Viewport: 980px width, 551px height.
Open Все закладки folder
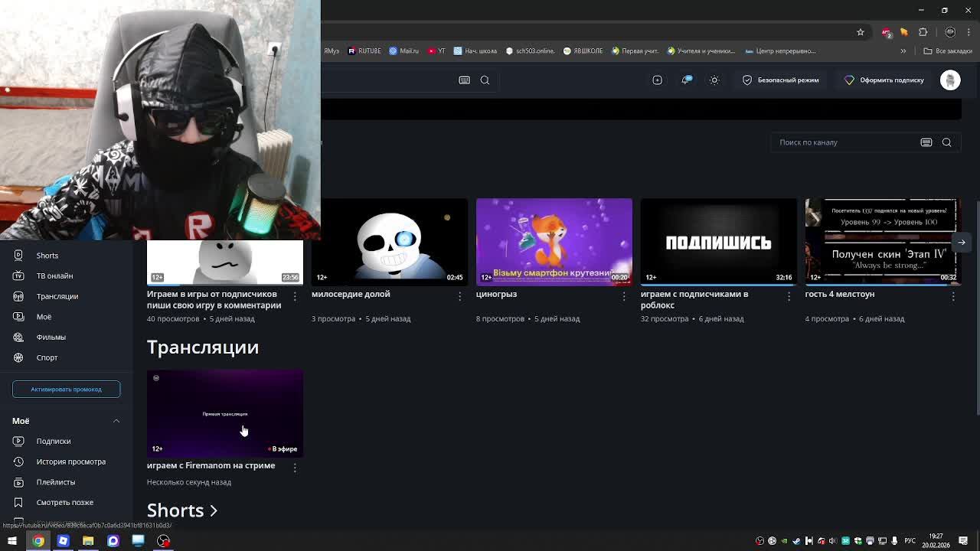(x=948, y=51)
